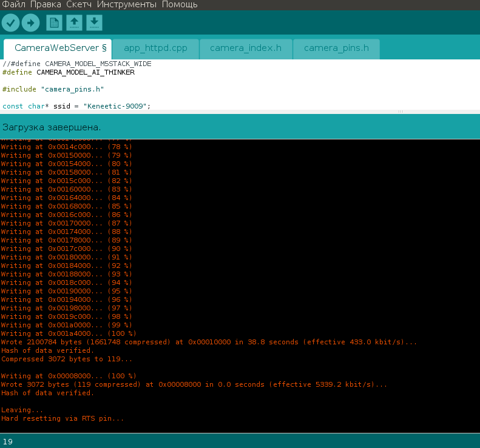The height and width of the screenshot is (448, 480).
Task: Click the Upload arrow button
Action: [30, 23]
